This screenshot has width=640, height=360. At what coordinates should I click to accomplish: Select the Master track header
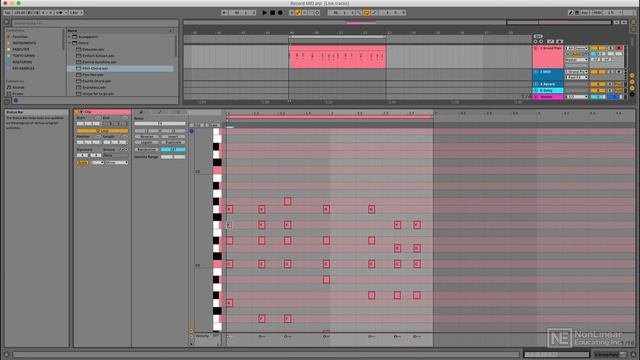(548, 97)
